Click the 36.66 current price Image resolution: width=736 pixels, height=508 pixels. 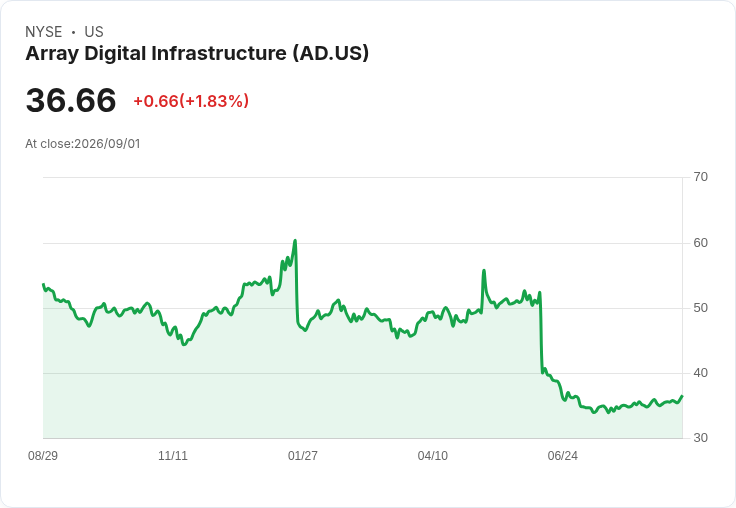pos(71,100)
